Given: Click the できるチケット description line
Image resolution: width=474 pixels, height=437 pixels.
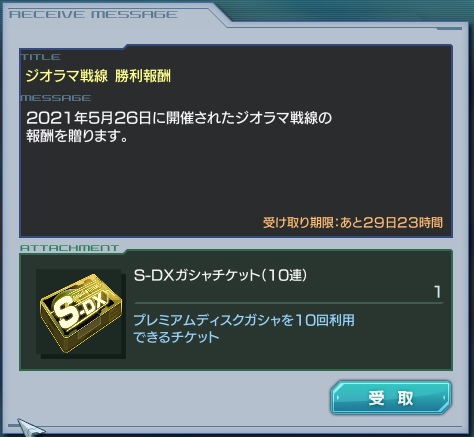Looking at the screenshot, I should [x=176, y=337].
